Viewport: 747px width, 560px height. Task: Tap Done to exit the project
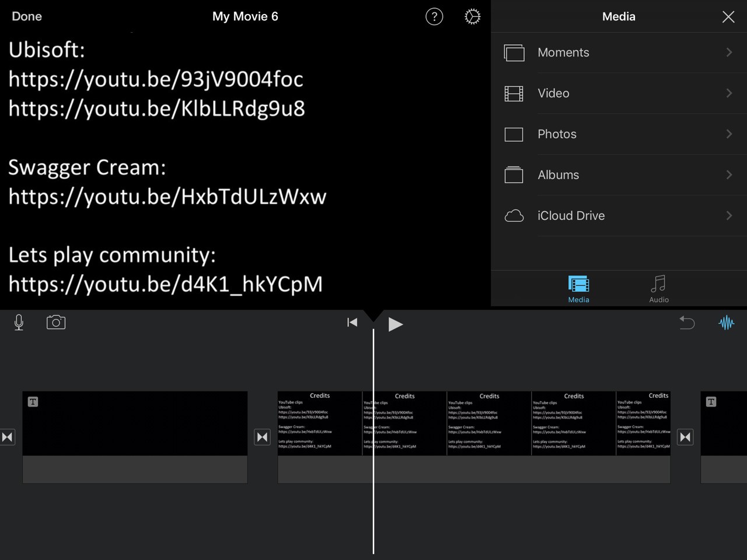[27, 16]
